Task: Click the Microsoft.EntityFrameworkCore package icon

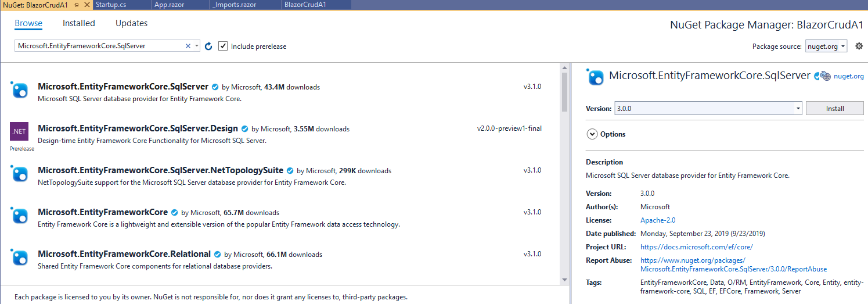Action: point(19,216)
